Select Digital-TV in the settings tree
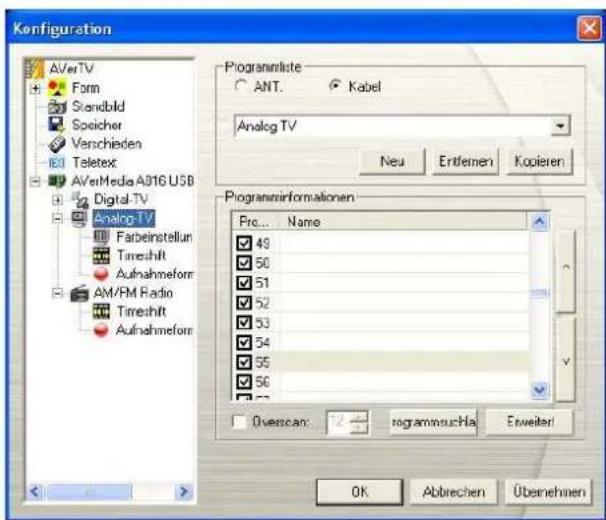 coord(121,199)
